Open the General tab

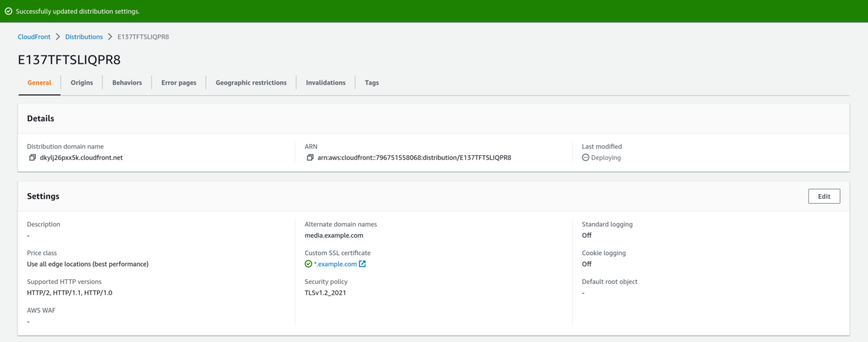point(39,83)
